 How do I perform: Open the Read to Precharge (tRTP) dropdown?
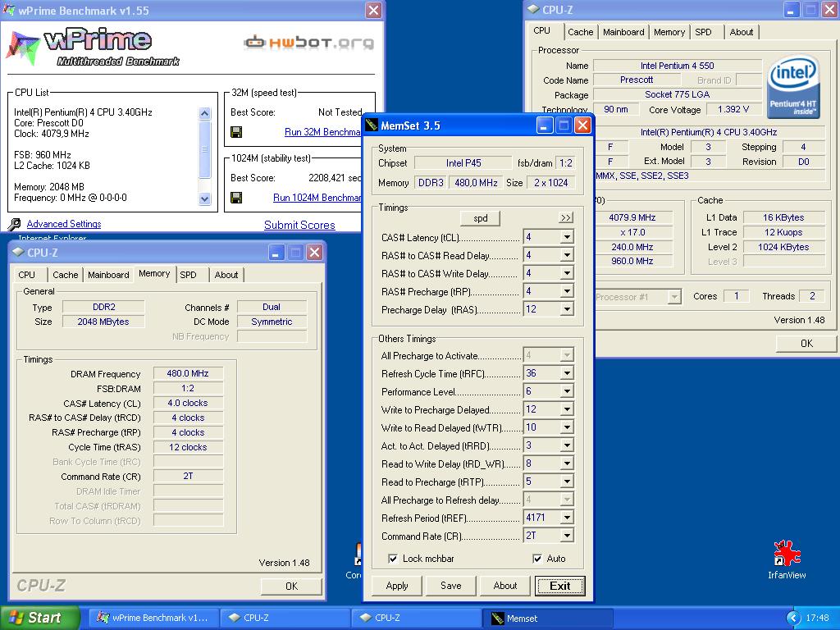pyautogui.click(x=567, y=482)
